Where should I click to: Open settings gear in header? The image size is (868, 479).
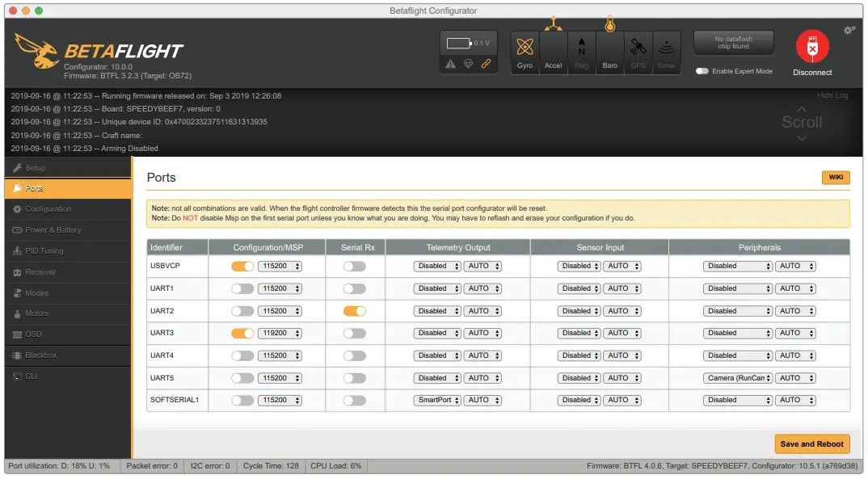[849, 31]
